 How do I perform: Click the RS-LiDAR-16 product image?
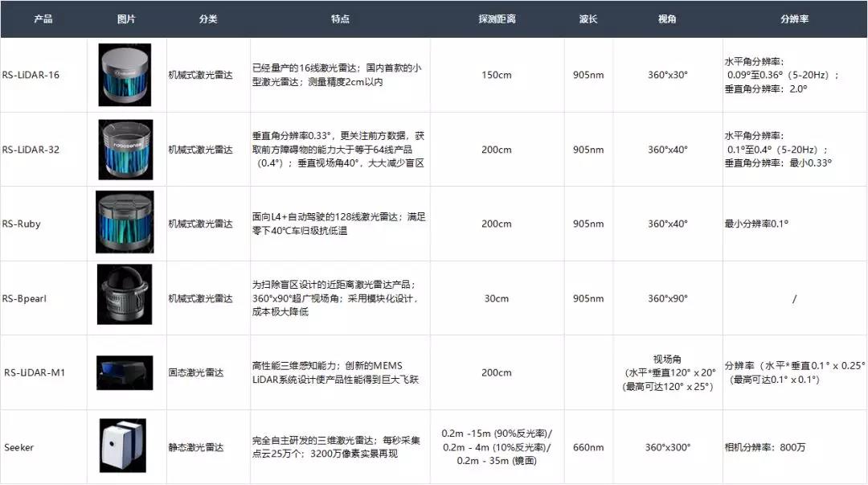125,75
